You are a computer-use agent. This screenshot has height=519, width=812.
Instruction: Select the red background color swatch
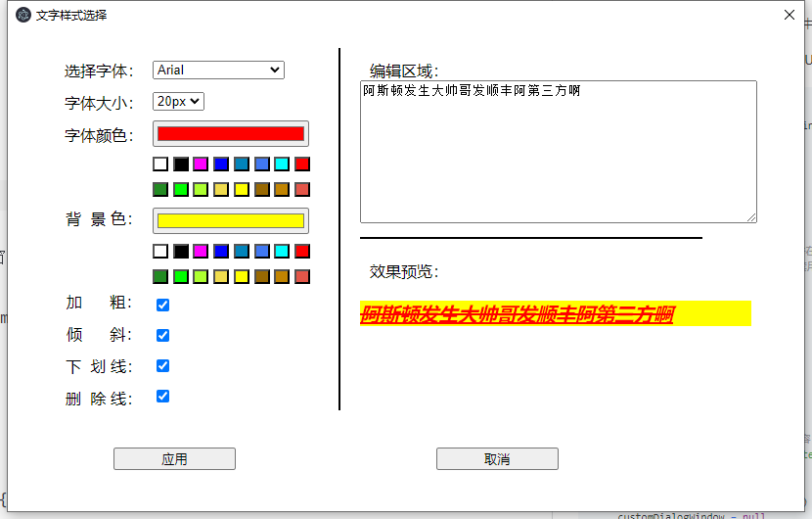pyautogui.click(x=302, y=252)
